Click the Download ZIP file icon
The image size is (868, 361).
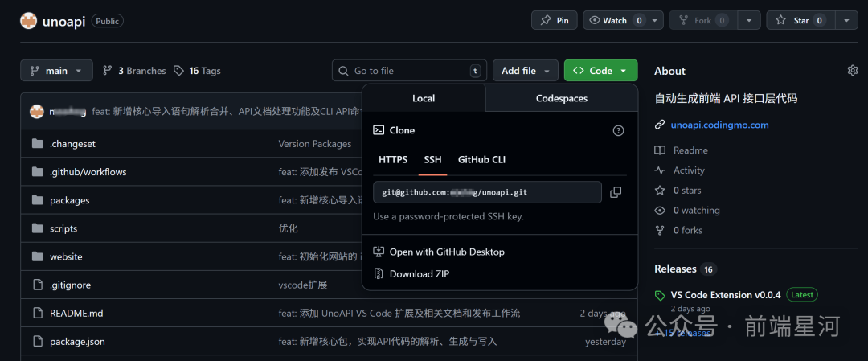click(379, 273)
